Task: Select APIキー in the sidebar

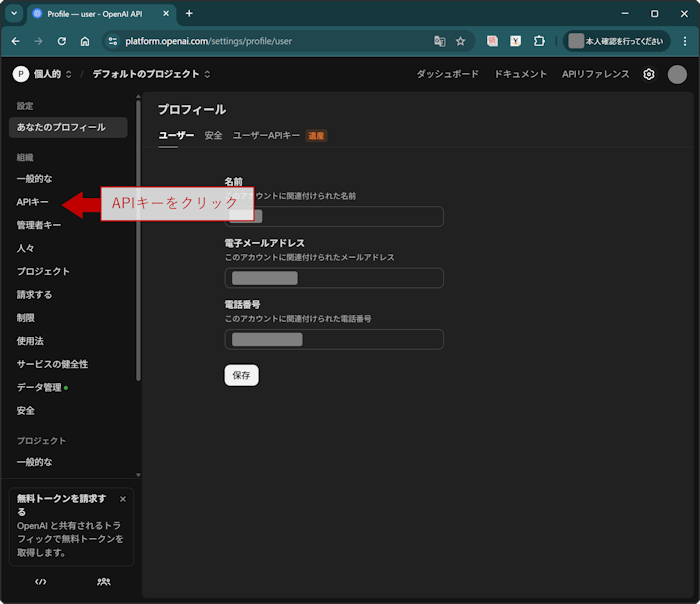Action: [x=33, y=202]
